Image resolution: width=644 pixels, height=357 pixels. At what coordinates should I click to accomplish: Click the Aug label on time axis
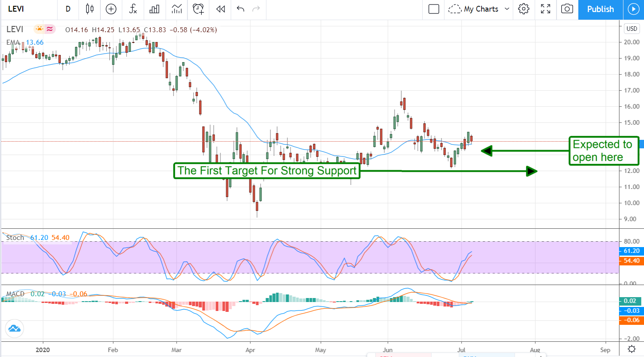pos(535,349)
